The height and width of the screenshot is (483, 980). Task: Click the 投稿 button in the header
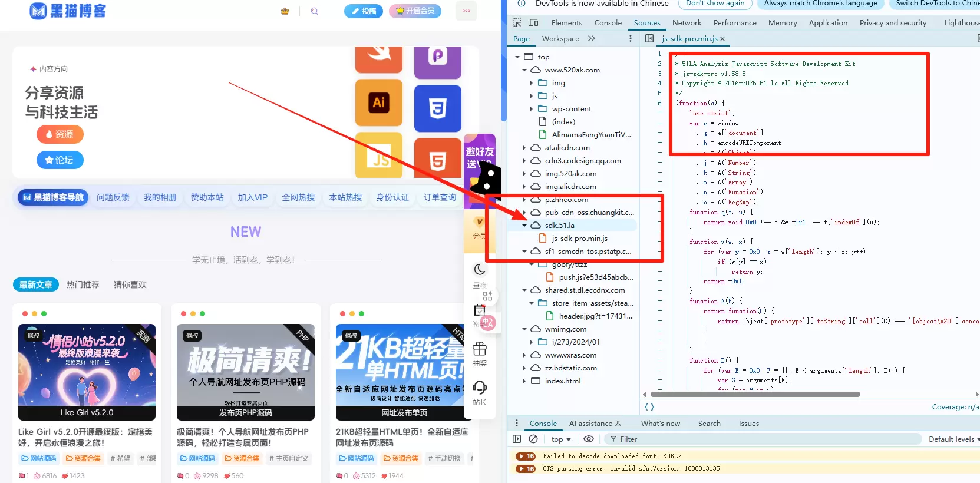click(x=364, y=11)
